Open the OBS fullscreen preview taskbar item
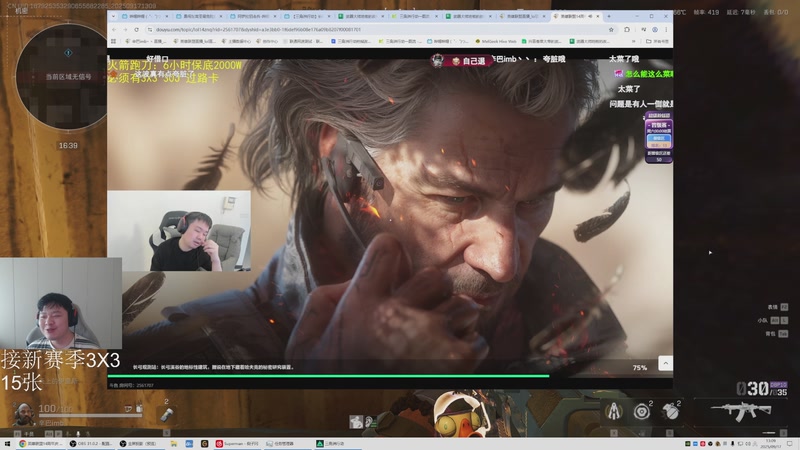Viewport: 800px width, 450px height. click(x=141, y=444)
